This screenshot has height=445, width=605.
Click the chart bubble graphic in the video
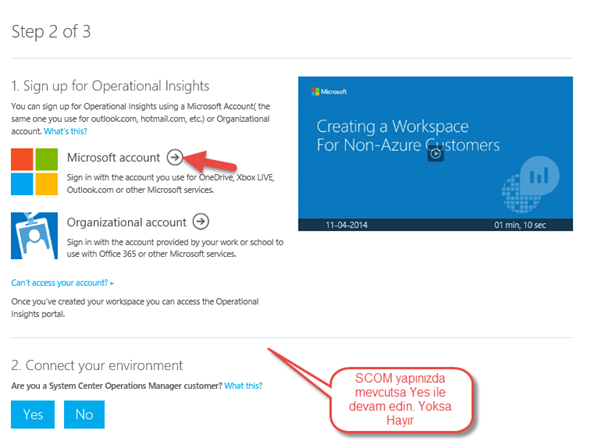[531, 184]
